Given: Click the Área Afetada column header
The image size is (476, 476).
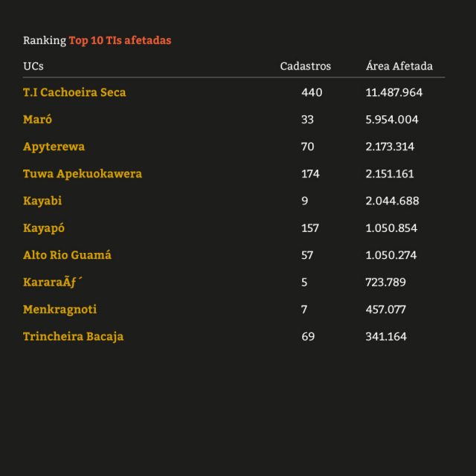Looking at the screenshot, I should pos(399,66).
